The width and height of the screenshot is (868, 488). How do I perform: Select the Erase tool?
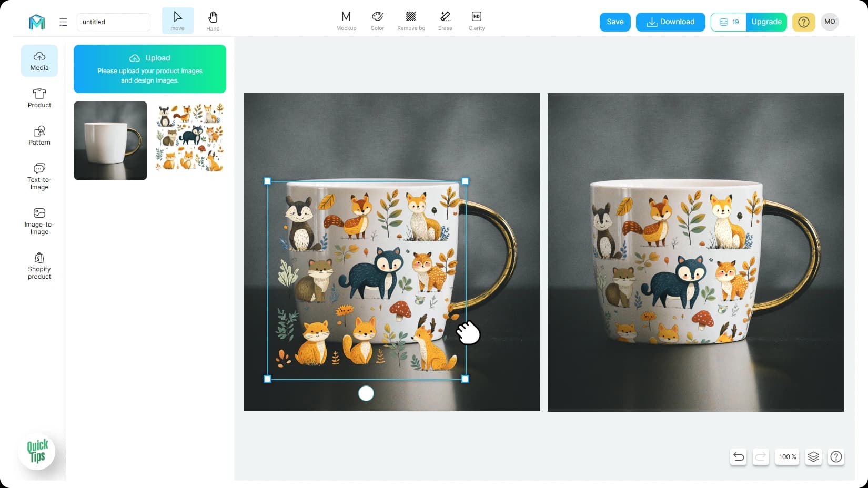tap(445, 21)
